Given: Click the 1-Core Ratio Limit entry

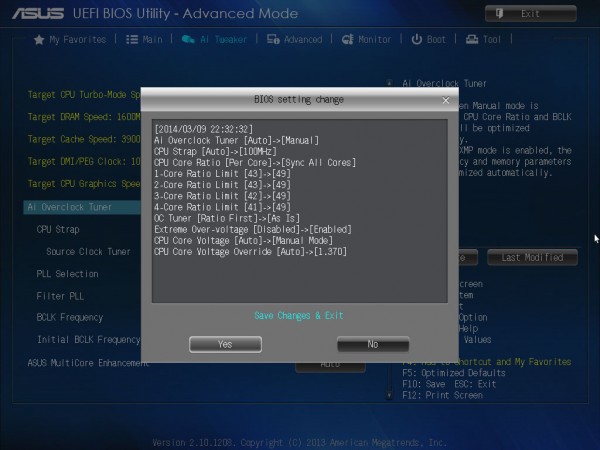Looking at the screenshot, I should [x=222, y=174].
